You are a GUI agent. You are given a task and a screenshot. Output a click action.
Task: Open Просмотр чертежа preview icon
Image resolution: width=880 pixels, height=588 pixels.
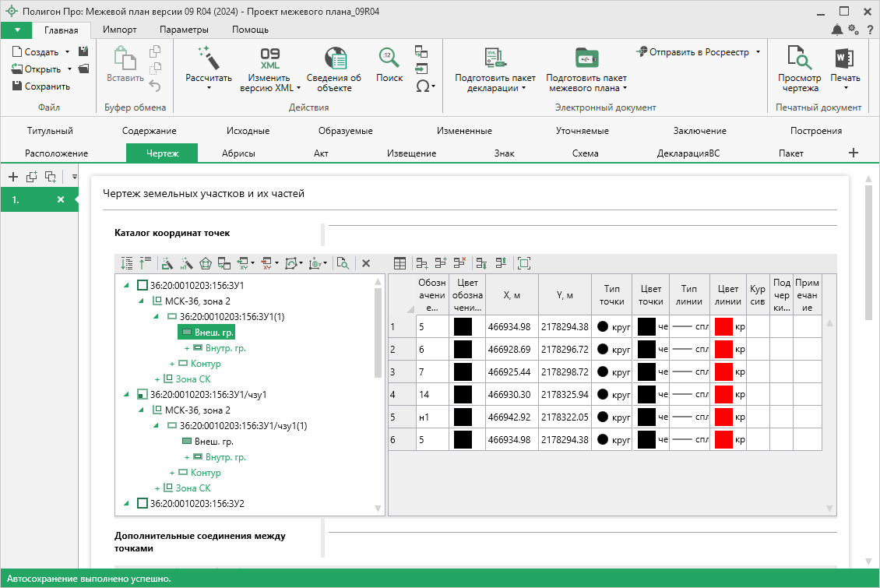click(799, 58)
